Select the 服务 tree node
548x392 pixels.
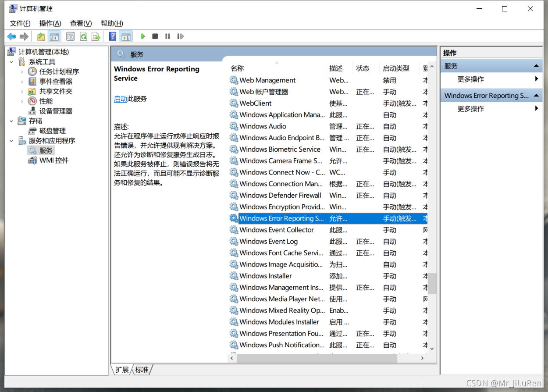pyautogui.click(x=46, y=150)
